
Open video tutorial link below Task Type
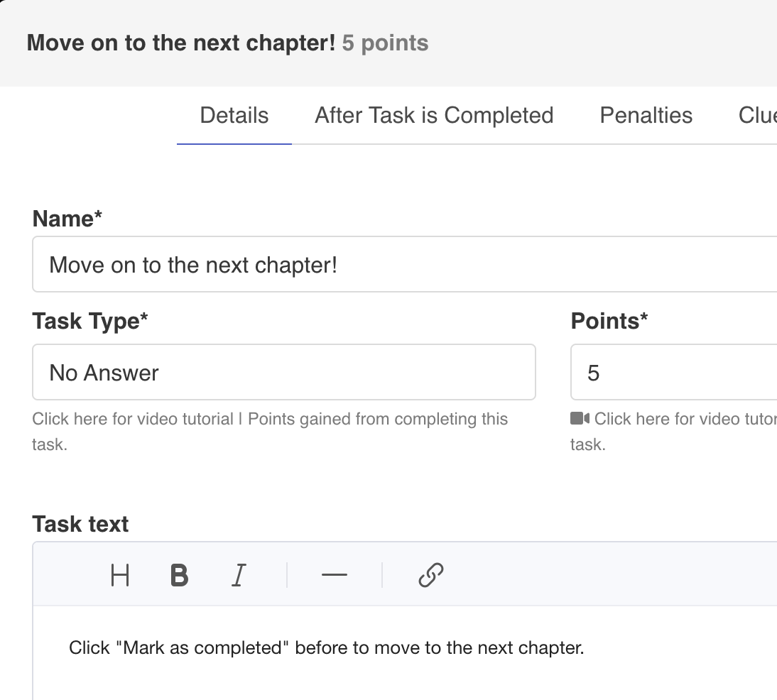(132, 419)
